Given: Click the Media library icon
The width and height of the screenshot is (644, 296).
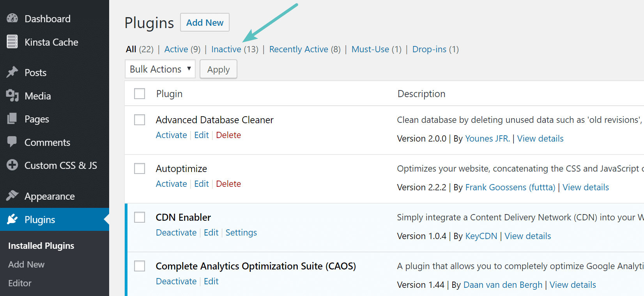Looking at the screenshot, I should click(x=12, y=96).
